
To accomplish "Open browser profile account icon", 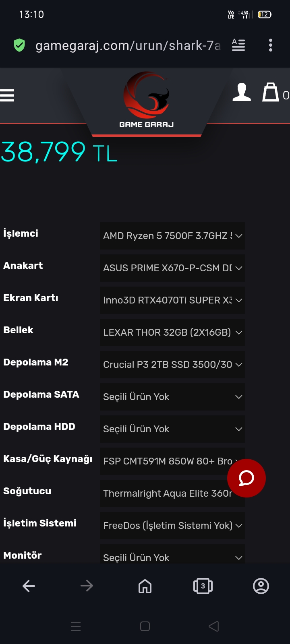I will (x=261, y=586).
